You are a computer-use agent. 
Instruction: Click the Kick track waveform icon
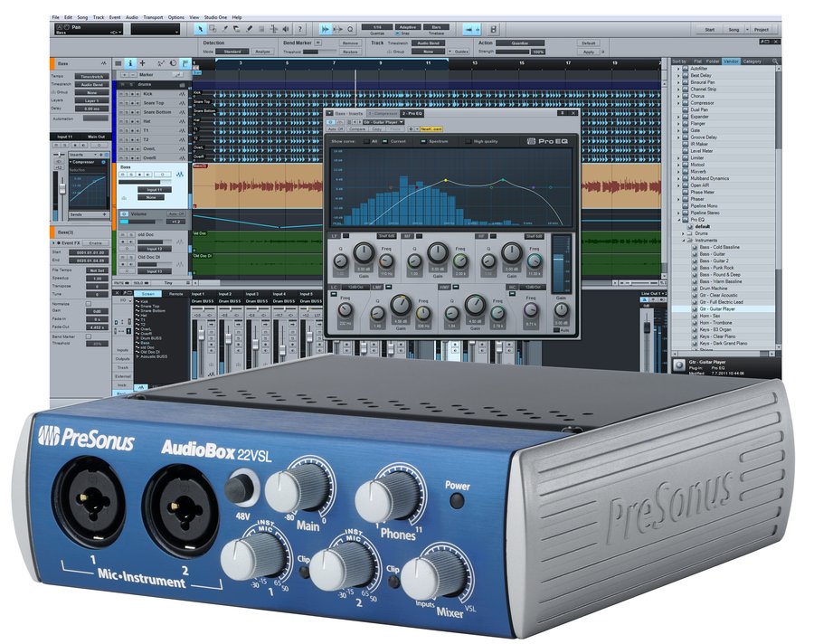182,94
